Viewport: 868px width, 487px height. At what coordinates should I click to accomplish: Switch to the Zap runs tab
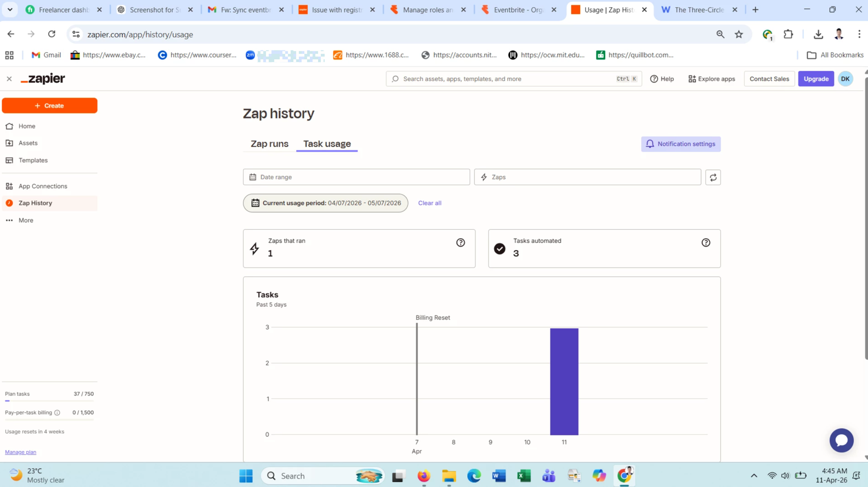(269, 144)
